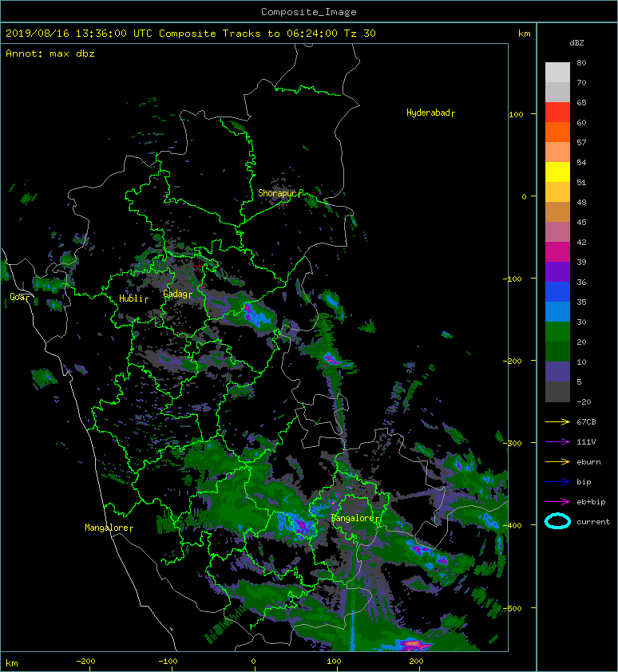The height and width of the screenshot is (672, 618).
Task: Pick the light orange 57 dBZ swatch
Action: click(x=557, y=152)
